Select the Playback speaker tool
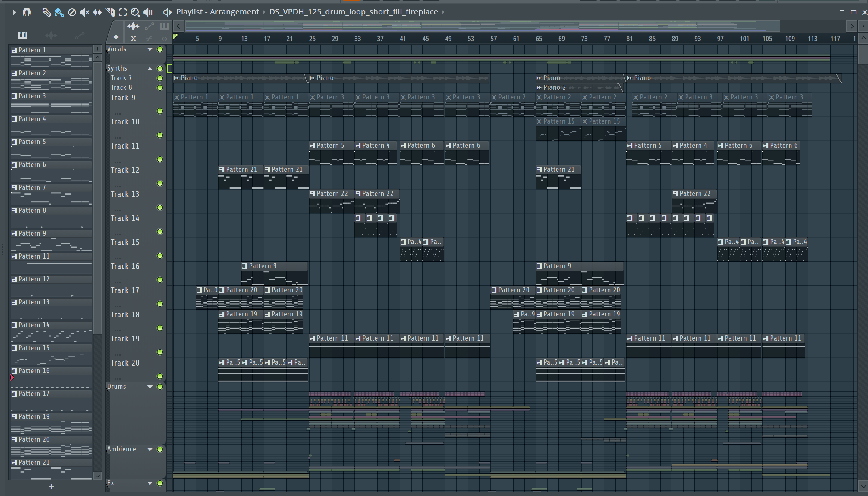The width and height of the screenshot is (868, 496). pos(148,12)
